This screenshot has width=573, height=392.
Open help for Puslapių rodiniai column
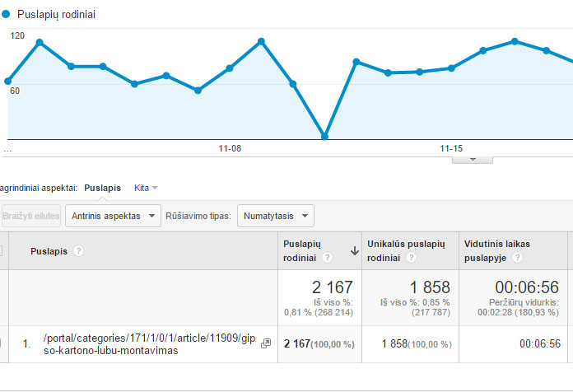pos(327,258)
